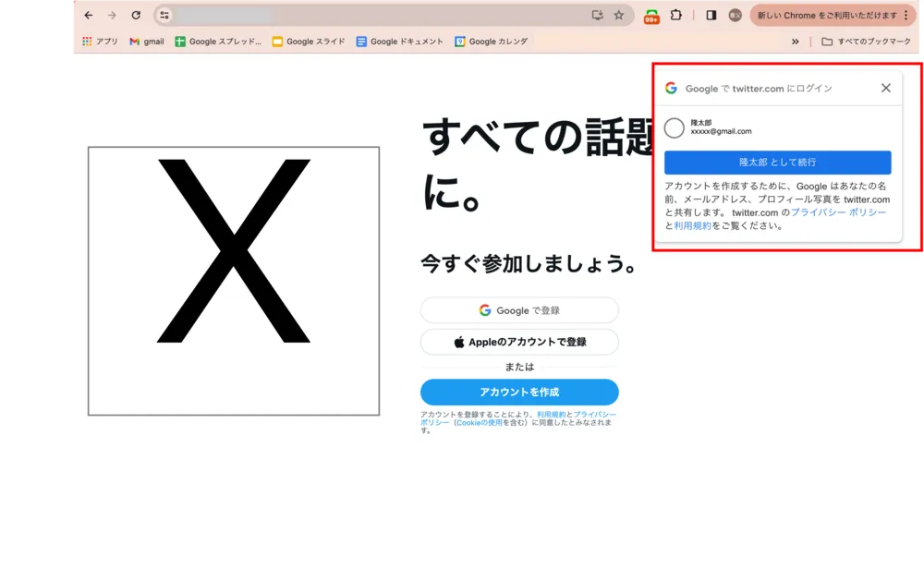Image resolution: width=924 pixels, height=580 pixels.
Task: Open すべてのブックマーク folder
Action: (x=867, y=42)
